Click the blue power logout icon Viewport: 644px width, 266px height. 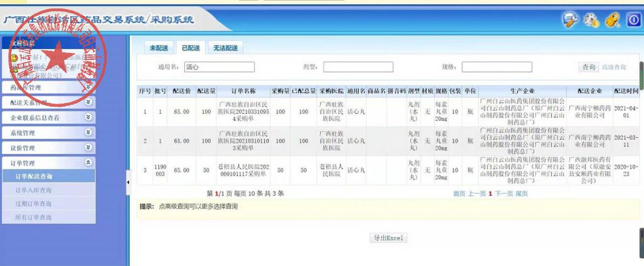click(633, 20)
